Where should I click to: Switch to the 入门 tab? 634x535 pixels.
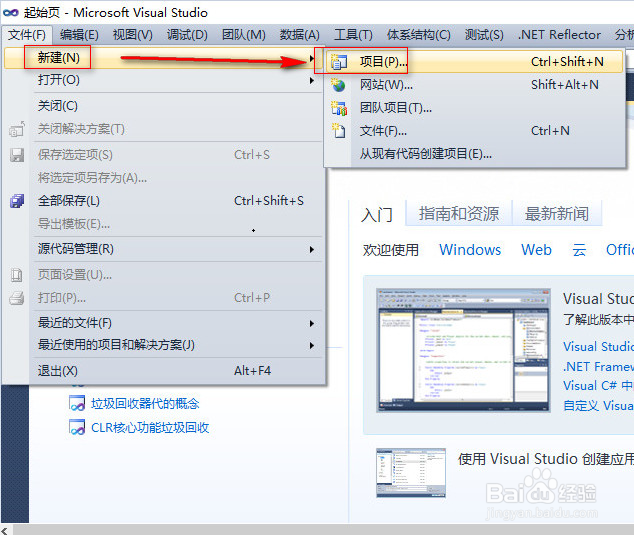[377, 214]
